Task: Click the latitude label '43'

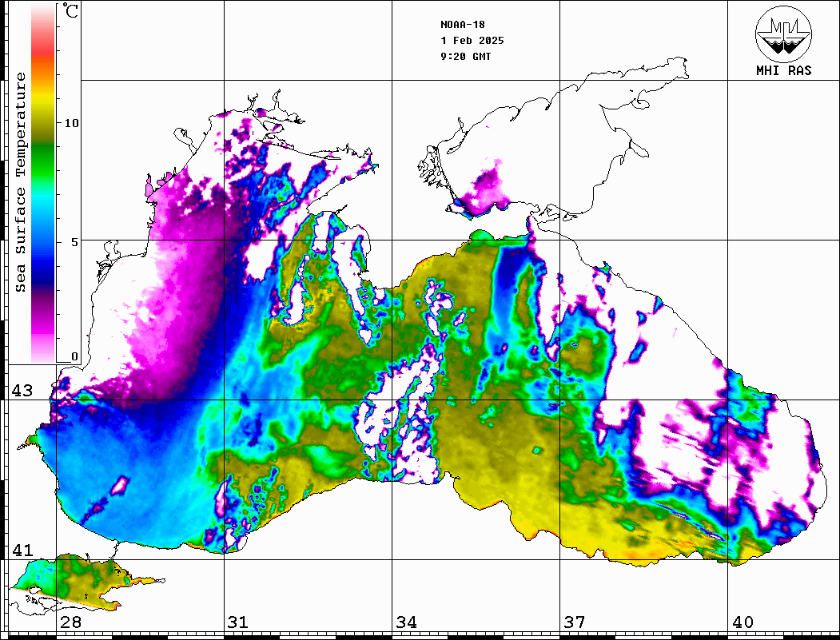Action: click(x=22, y=391)
